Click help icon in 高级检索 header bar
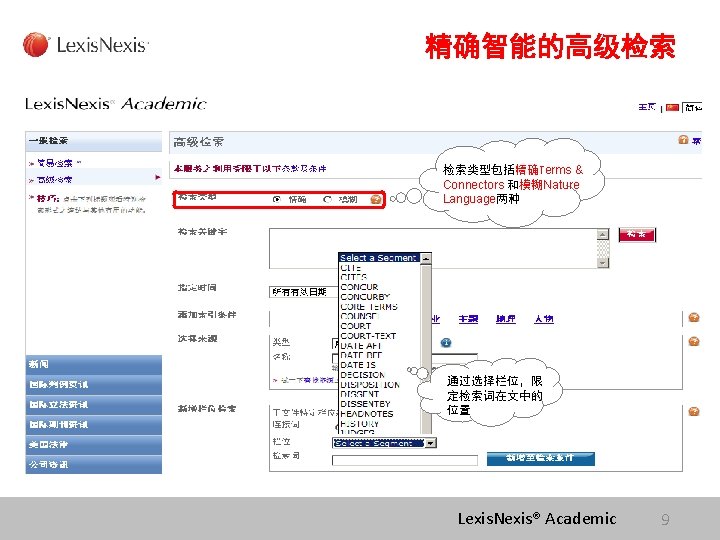 click(683, 140)
